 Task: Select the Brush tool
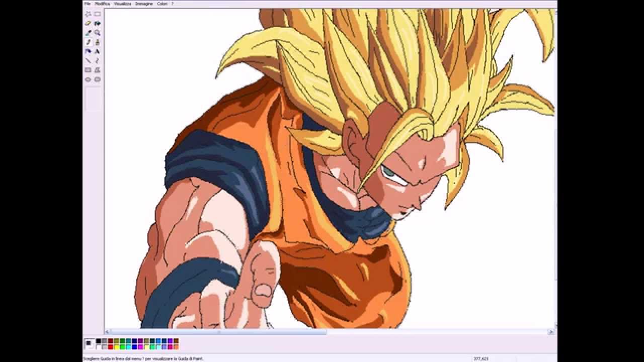(97, 42)
